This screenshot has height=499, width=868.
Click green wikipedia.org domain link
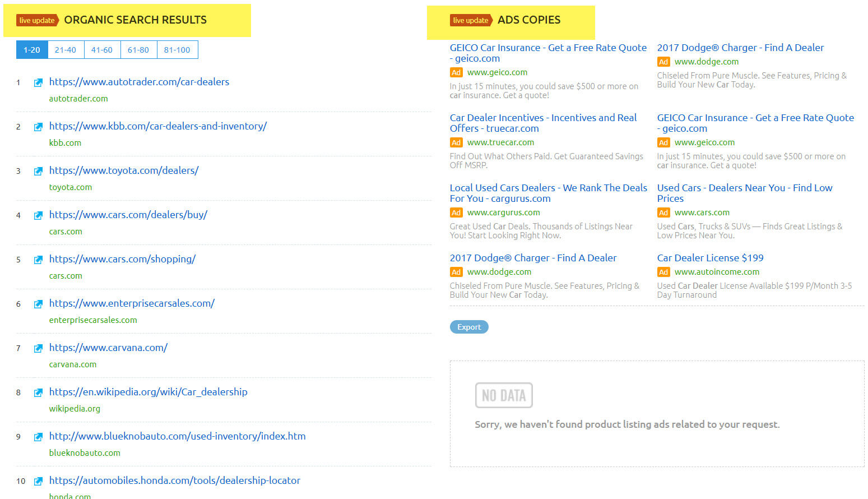(75, 409)
